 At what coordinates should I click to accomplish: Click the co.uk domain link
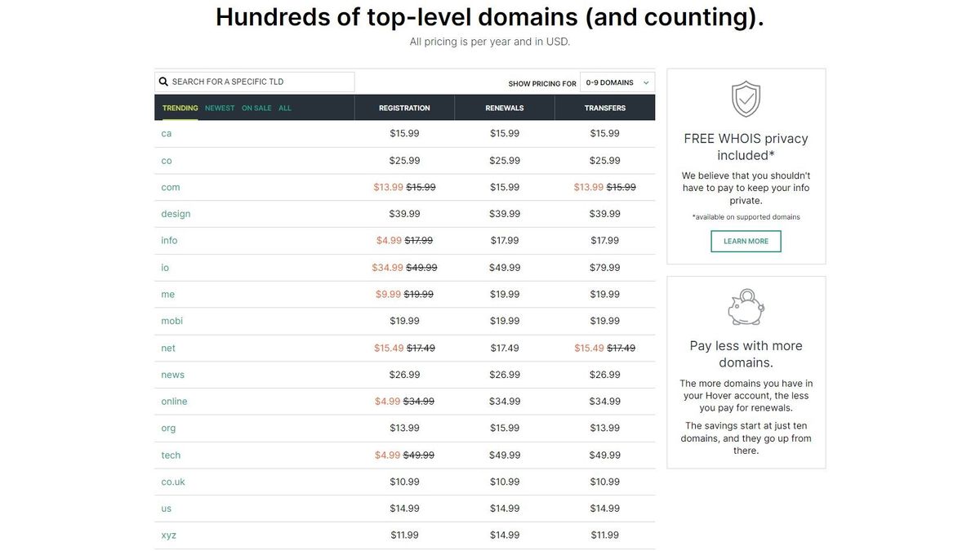coord(173,481)
